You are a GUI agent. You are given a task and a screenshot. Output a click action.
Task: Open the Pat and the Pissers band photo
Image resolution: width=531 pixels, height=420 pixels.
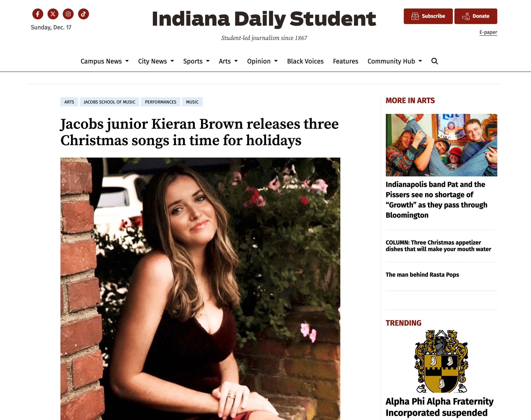coord(441,145)
